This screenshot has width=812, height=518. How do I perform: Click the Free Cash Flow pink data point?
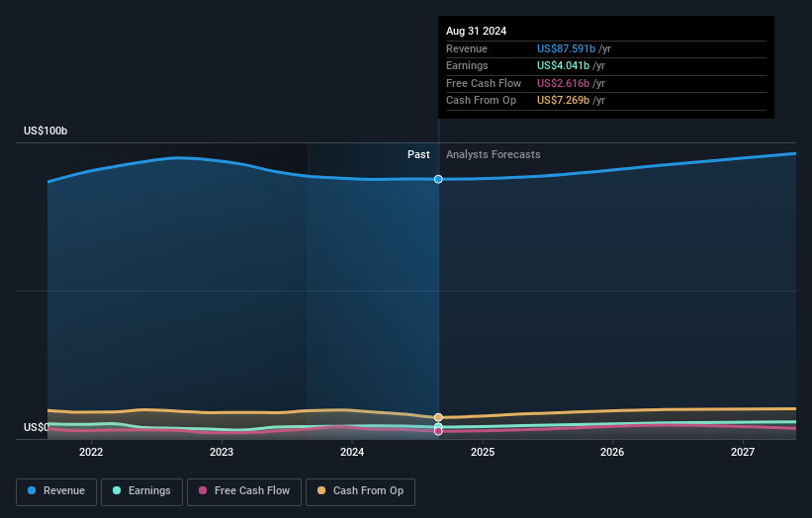click(438, 431)
